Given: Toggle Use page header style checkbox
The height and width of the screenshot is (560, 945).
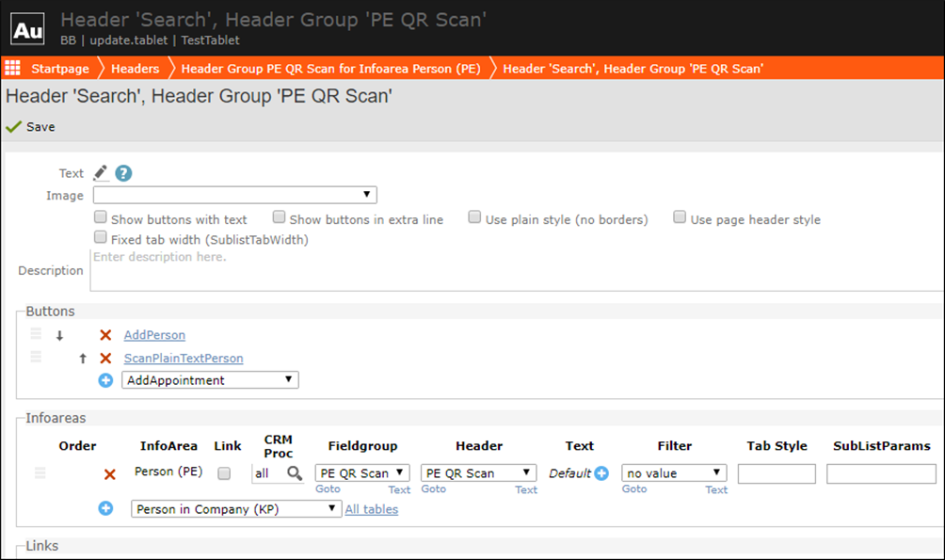Looking at the screenshot, I should pyautogui.click(x=680, y=217).
